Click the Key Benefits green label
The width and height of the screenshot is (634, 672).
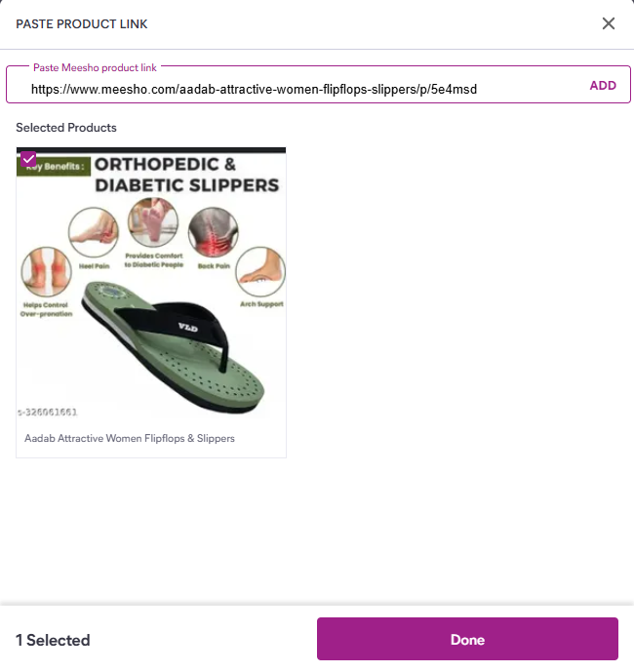54,166
